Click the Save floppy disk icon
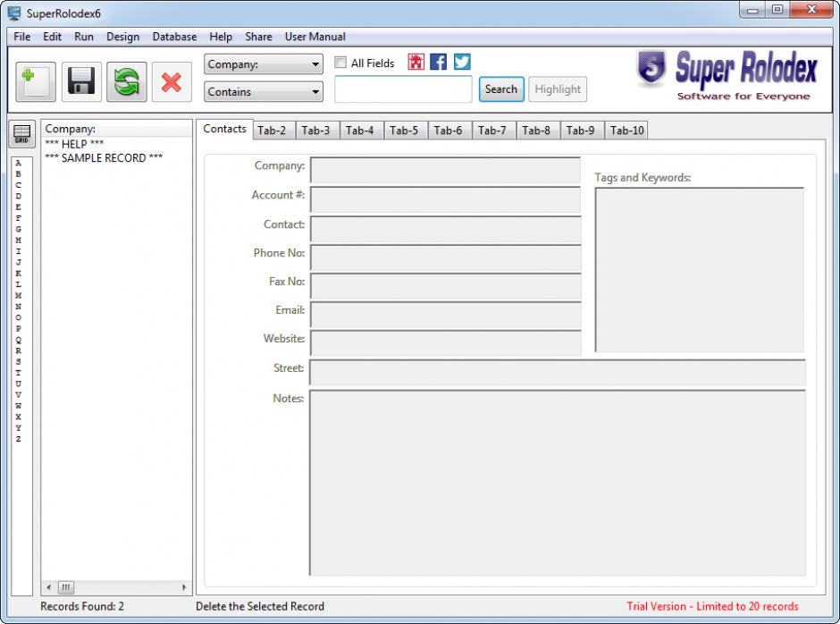Screen dimensions: 840x624 81,81
